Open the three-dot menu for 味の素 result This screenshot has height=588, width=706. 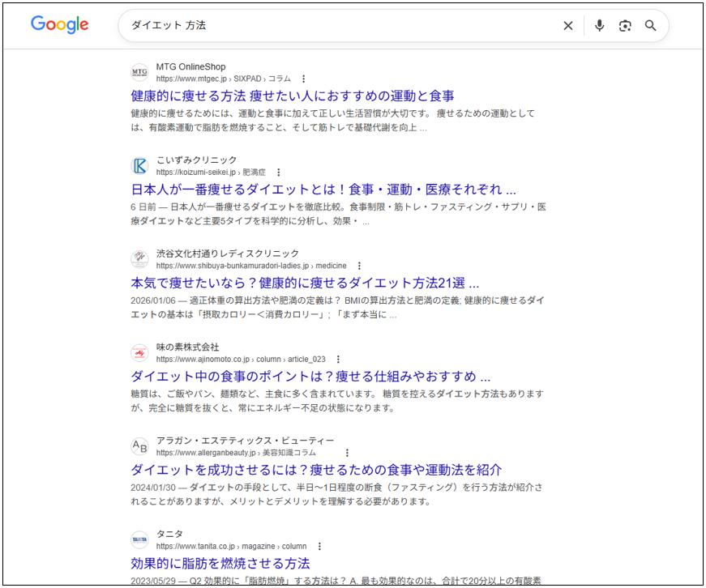click(338, 360)
